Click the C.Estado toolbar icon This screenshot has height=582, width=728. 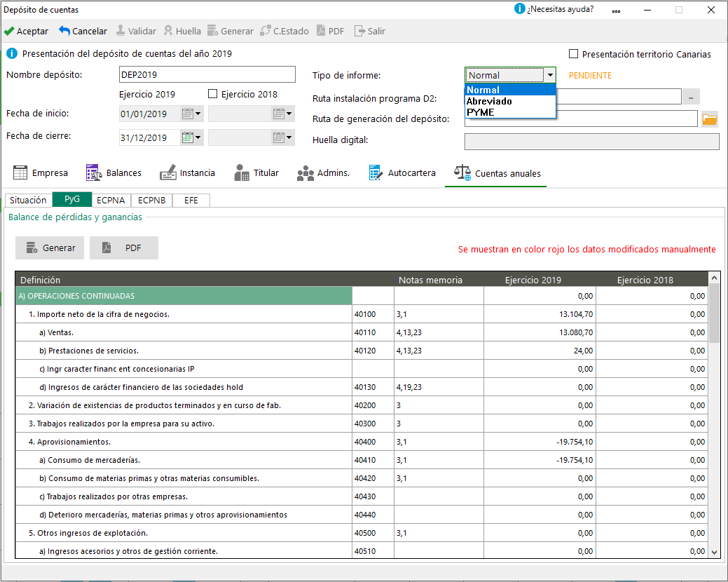click(266, 31)
